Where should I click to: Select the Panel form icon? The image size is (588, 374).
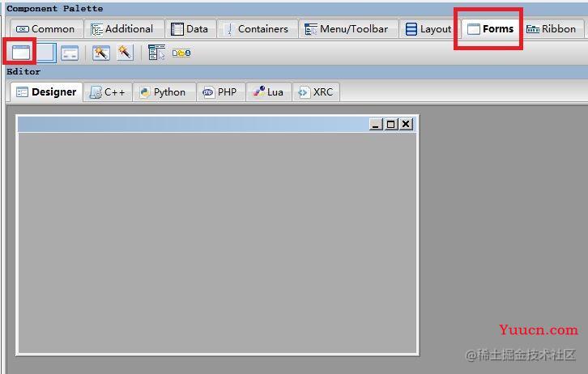click(x=46, y=53)
